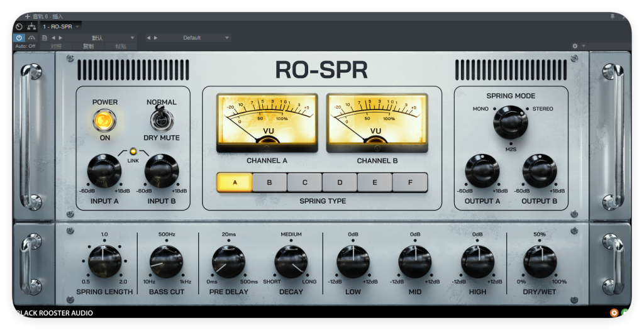Open the gear settings in header bar

pos(575,46)
